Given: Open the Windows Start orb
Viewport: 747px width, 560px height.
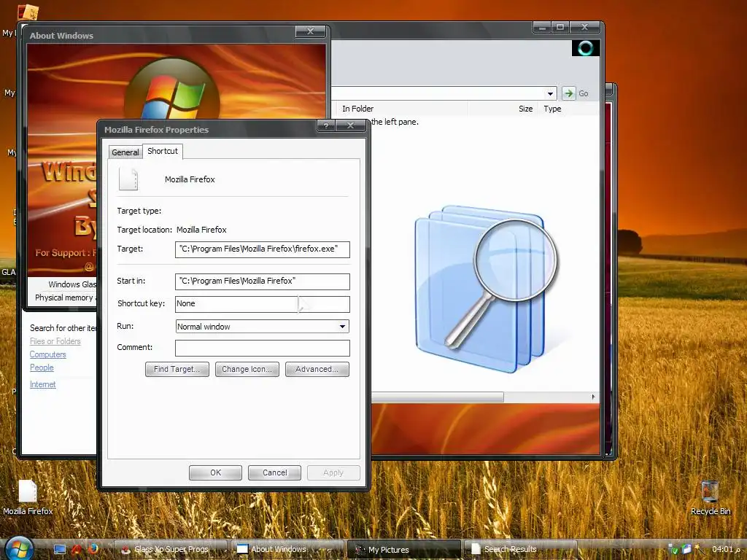Looking at the screenshot, I should [18, 548].
